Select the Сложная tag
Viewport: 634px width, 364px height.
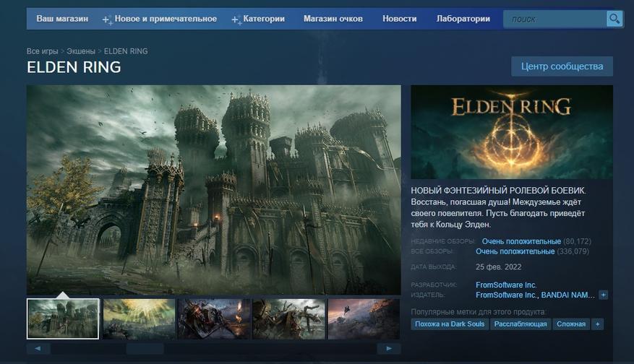[x=571, y=324]
